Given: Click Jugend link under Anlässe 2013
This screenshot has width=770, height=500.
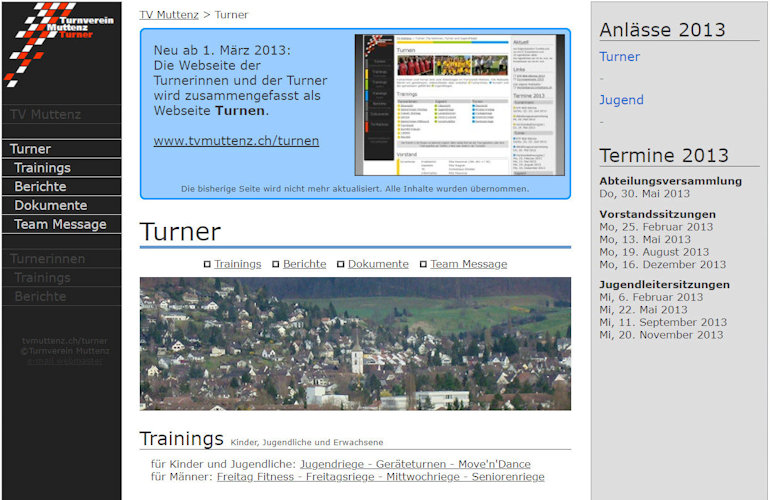Looking at the screenshot, I should (621, 100).
